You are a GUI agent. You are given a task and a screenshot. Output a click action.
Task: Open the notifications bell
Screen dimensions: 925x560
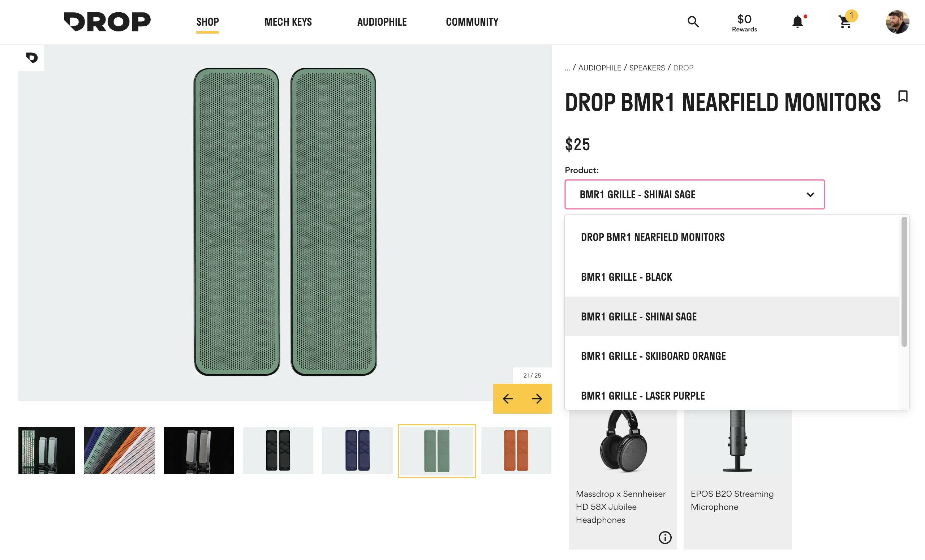[798, 22]
